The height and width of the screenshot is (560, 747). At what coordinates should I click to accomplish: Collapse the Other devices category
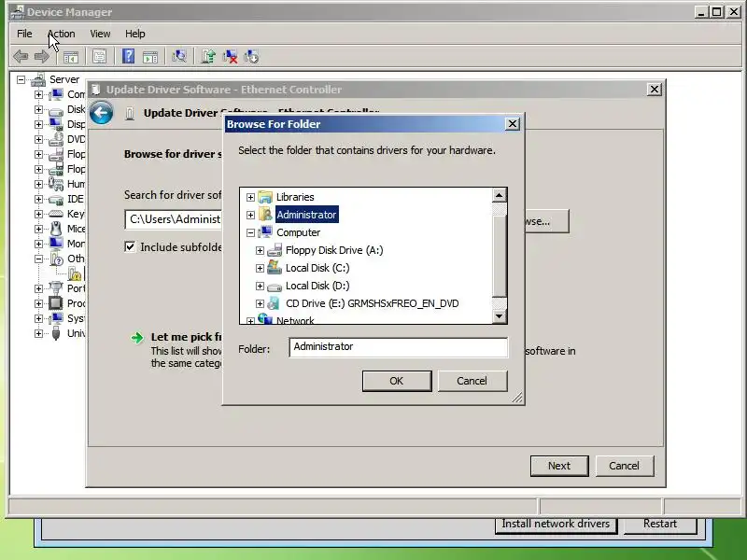coord(38,259)
